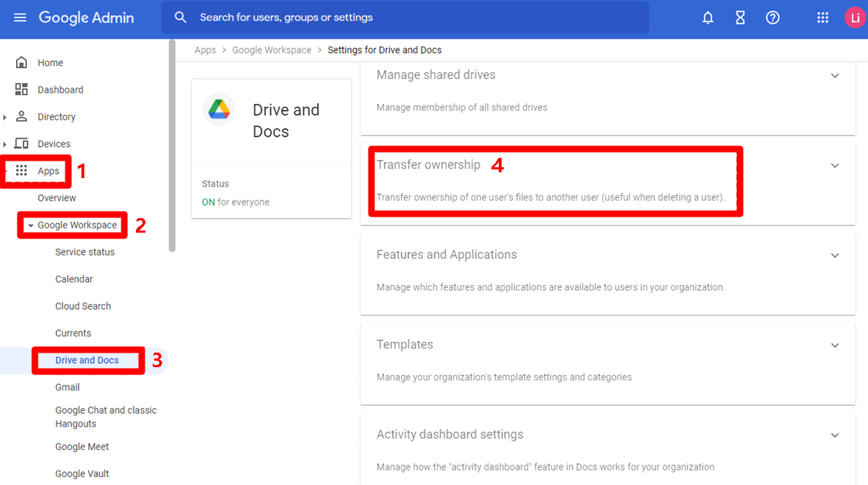
Task: Go to Home in sidebar
Action: point(50,63)
